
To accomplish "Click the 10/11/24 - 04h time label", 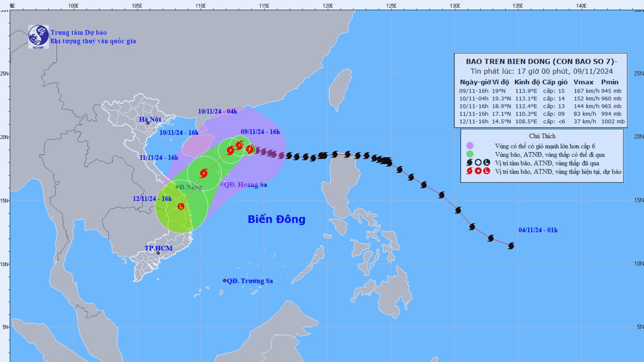I will pyautogui.click(x=217, y=111).
